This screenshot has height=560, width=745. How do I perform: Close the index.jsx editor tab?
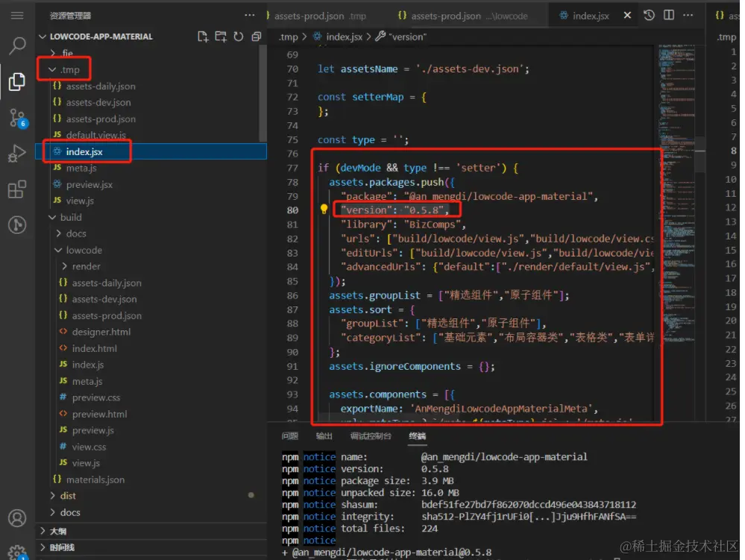(627, 16)
